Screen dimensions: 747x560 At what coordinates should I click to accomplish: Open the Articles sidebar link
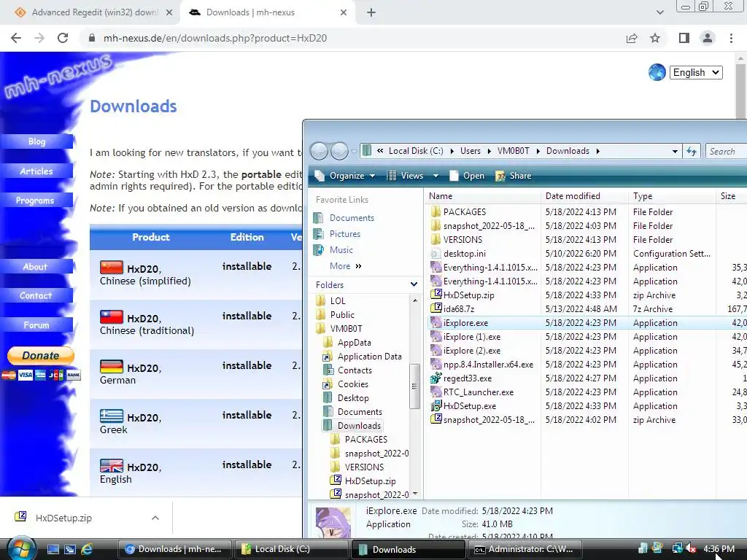tap(36, 171)
